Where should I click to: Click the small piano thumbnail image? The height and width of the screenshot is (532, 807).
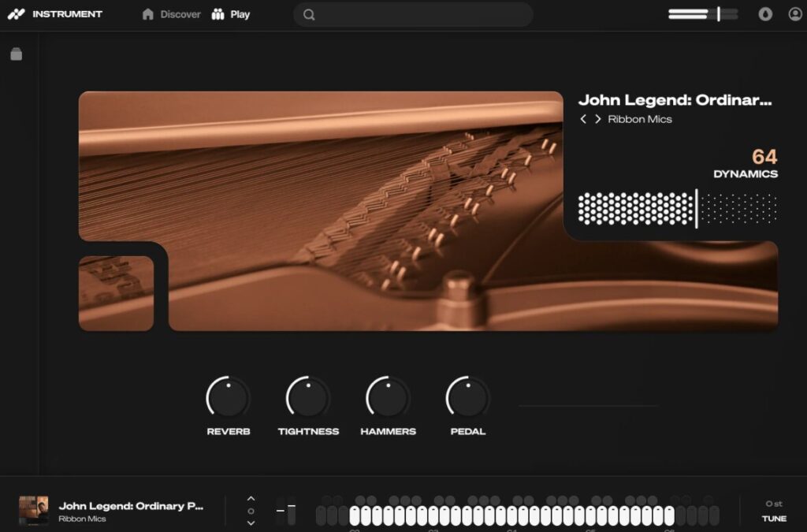coord(116,292)
